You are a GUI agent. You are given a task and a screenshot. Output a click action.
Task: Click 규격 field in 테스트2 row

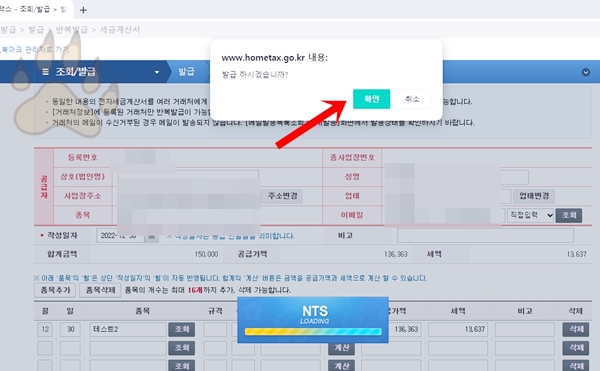point(215,329)
